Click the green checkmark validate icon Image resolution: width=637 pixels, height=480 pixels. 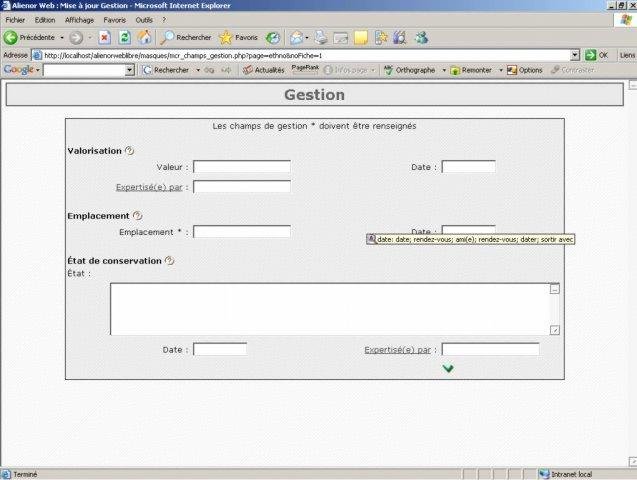(x=448, y=368)
